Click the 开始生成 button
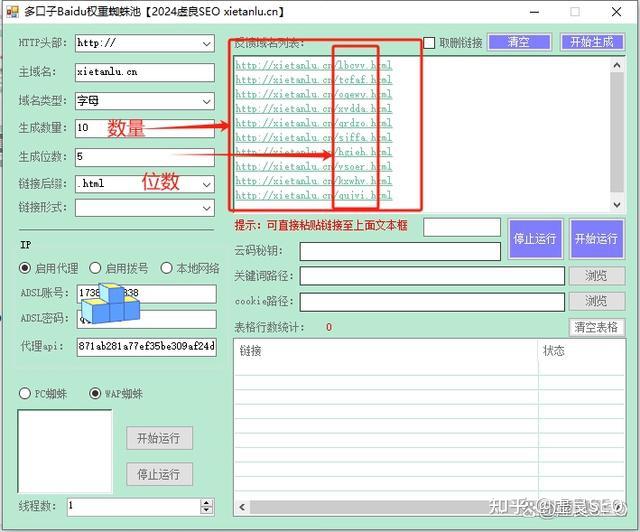The width and height of the screenshot is (640, 532). [x=592, y=42]
